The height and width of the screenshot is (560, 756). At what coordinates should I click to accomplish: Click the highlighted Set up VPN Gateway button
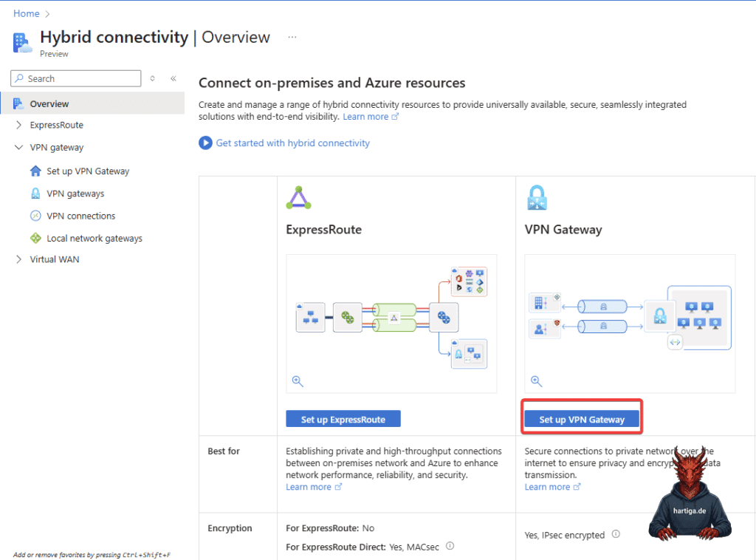581,419
